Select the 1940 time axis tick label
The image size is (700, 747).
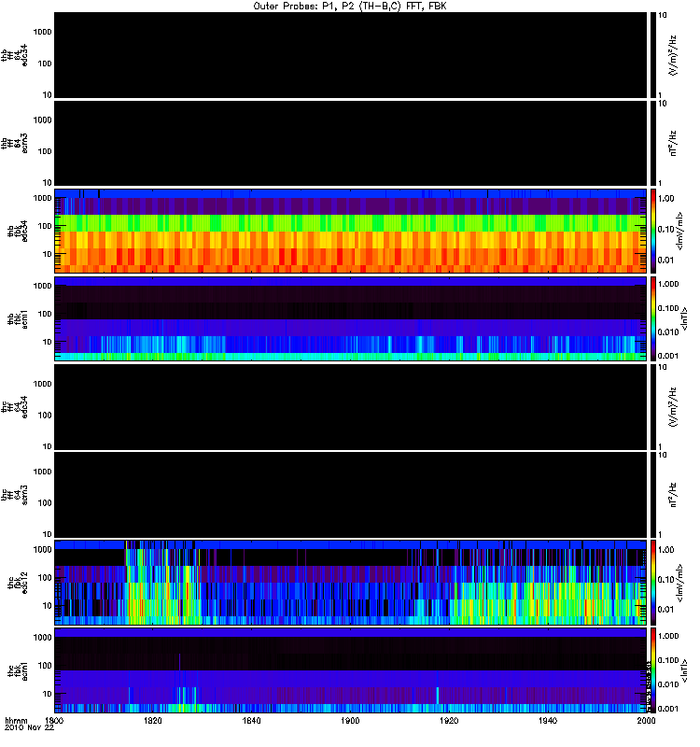coord(548,721)
